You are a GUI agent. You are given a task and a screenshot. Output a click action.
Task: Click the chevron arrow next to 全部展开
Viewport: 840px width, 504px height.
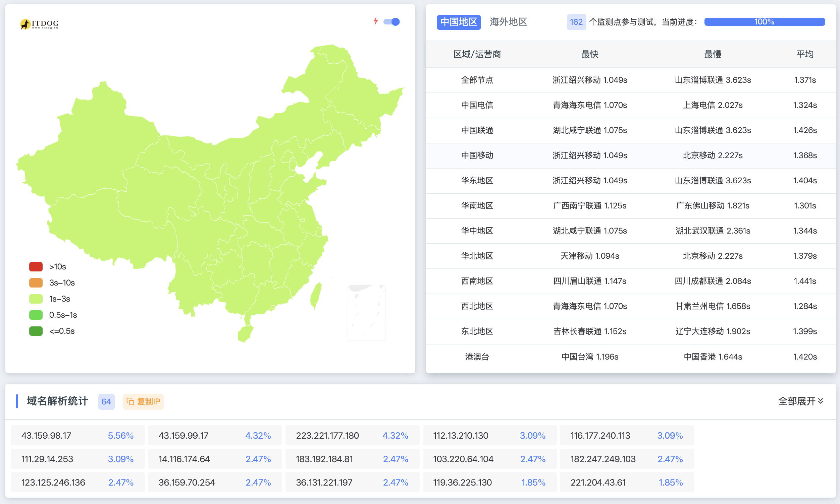pyautogui.click(x=821, y=401)
